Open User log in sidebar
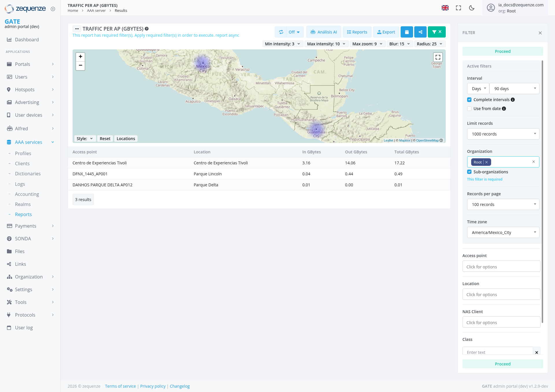Image resolution: width=555 pixels, height=392 pixels. point(24,328)
